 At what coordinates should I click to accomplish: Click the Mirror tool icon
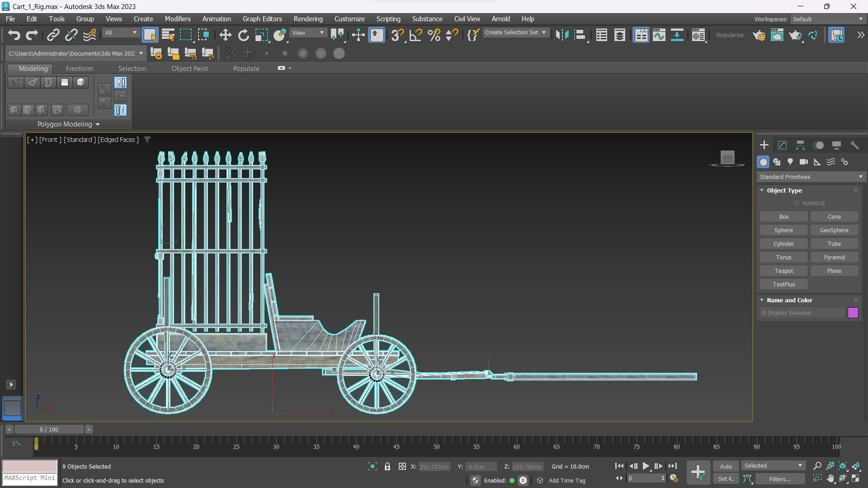562,35
